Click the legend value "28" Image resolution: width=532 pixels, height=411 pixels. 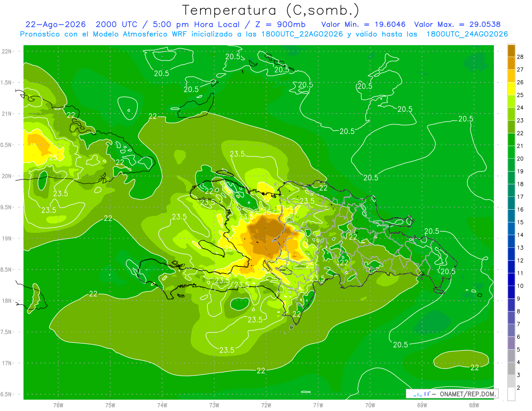click(520, 56)
